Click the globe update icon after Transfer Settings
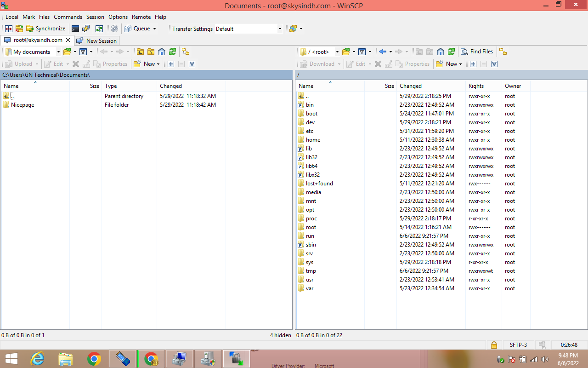Screen dimensions: 588x368 click(293, 29)
